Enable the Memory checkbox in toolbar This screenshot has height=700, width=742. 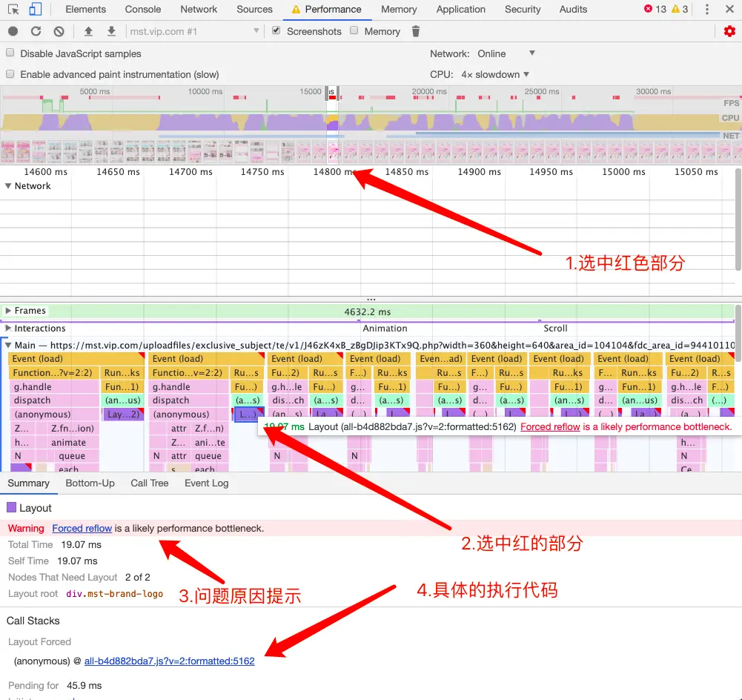click(x=354, y=30)
